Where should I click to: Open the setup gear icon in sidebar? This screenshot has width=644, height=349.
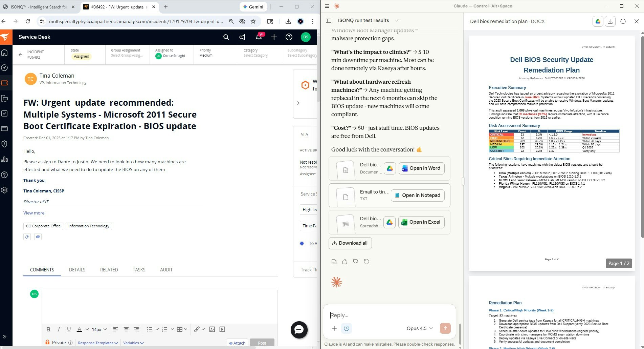point(4,190)
